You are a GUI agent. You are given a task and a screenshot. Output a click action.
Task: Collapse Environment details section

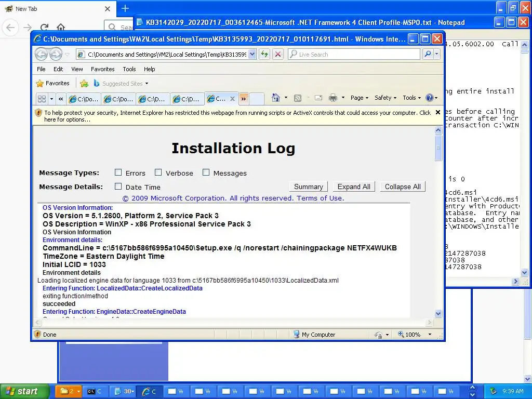tap(72, 240)
